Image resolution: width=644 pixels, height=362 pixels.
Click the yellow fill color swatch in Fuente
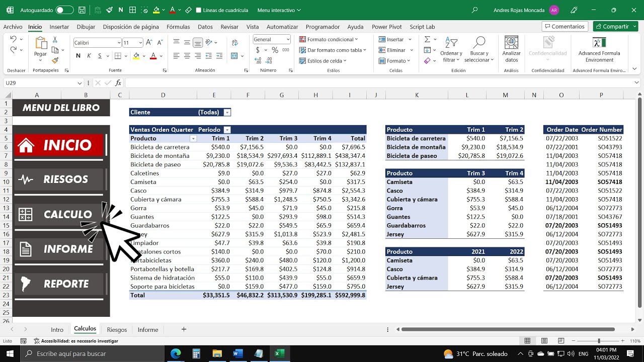coord(136,56)
